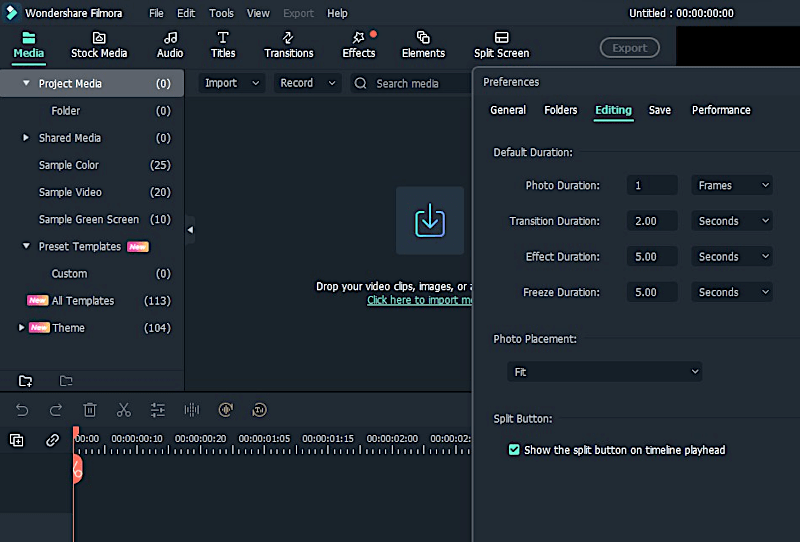Open the Edit adjustments sliders icon
Screen dimensions: 800x542
pyautogui.click(x=158, y=410)
